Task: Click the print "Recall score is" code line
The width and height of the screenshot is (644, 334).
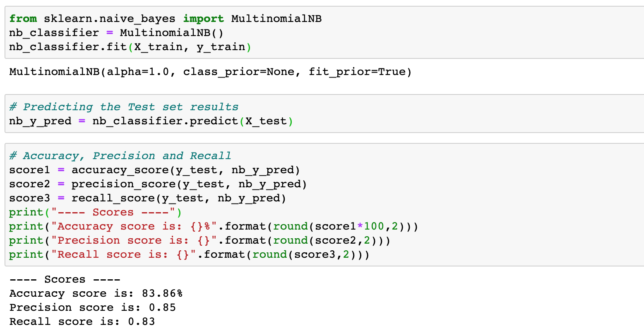Action: pyautogui.click(x=189, y=254)
